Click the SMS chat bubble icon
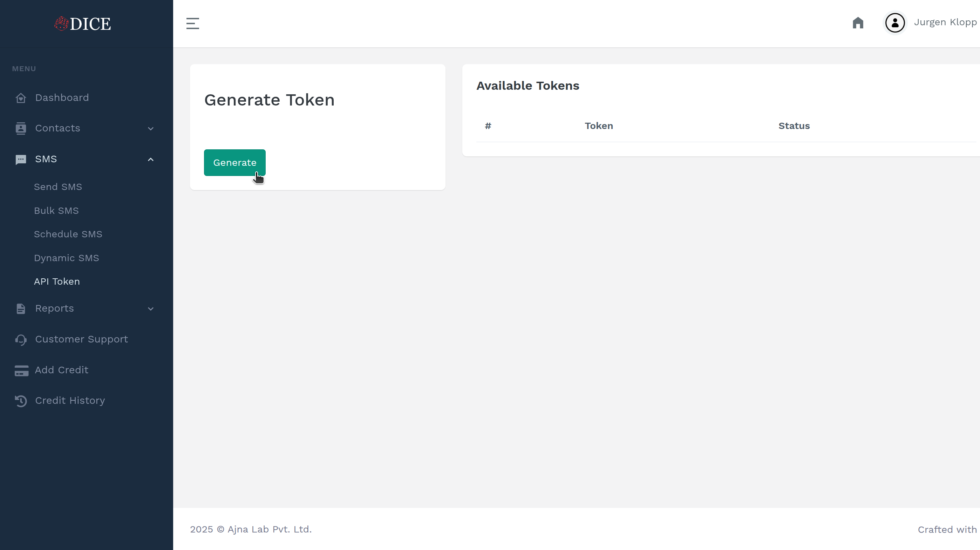This screenshot has width=980, height=550. click(21, 159)
